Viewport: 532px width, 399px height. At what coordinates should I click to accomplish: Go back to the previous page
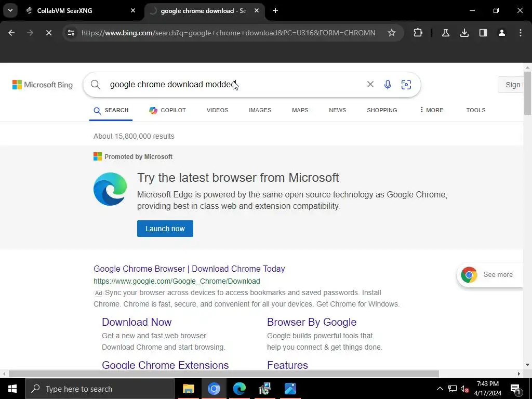pyautogui.click(x=11, y=33)
